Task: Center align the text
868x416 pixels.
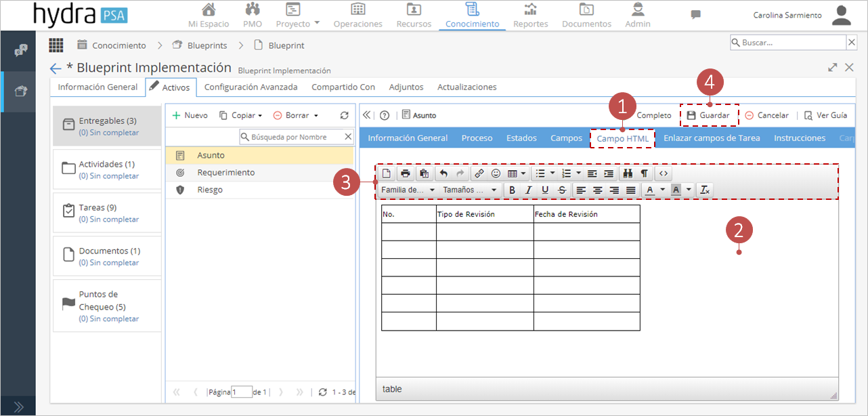Action: click(598, 190)
